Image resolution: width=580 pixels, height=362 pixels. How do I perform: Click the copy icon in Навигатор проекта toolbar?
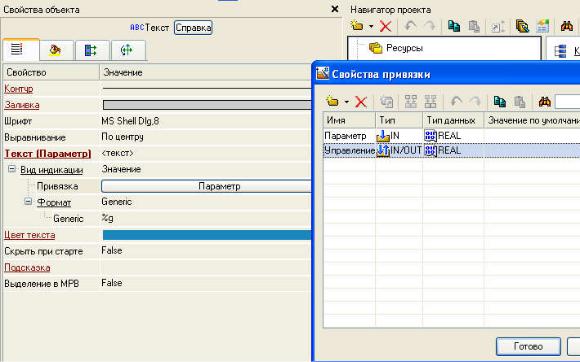tap(454, 26)
